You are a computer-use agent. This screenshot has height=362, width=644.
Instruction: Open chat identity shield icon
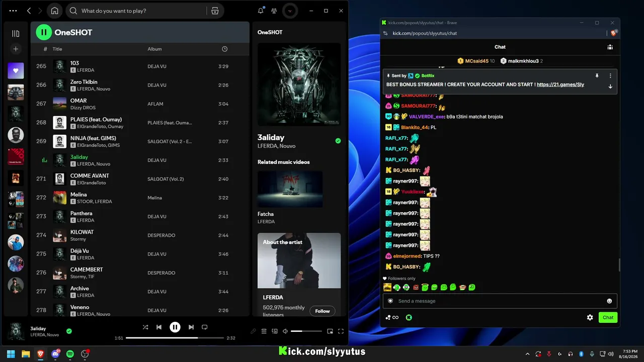(x=390, y=301)
